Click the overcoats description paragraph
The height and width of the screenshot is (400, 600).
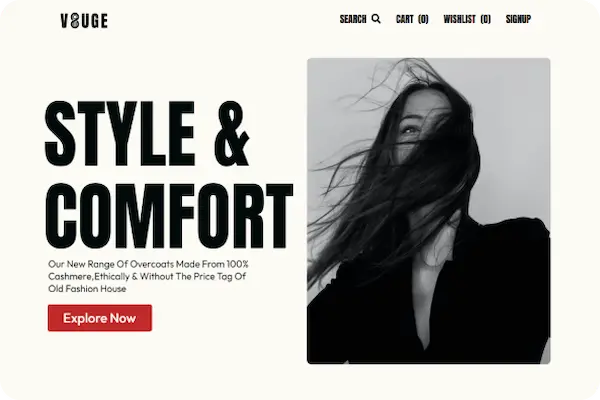tap(148, 276)
